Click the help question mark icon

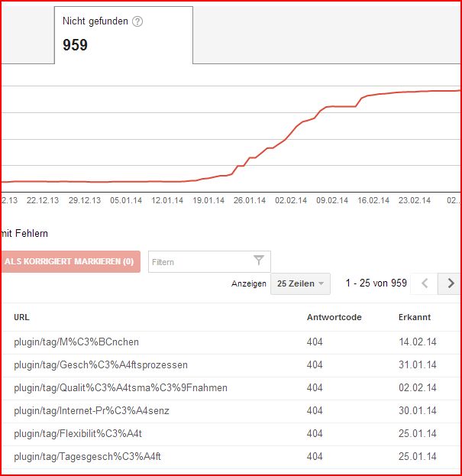tap(137, 21)
